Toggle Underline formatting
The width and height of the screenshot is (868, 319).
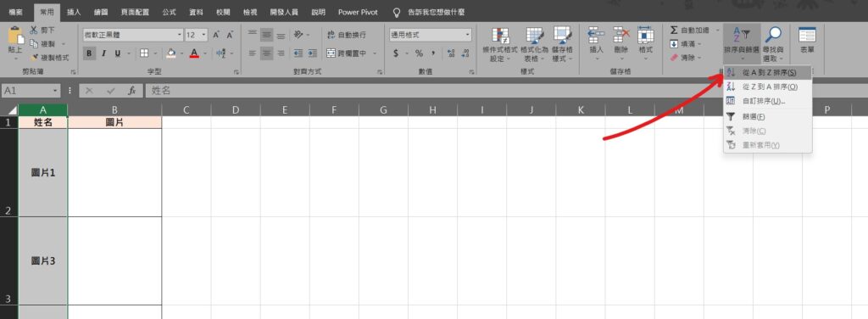point(117,53)
